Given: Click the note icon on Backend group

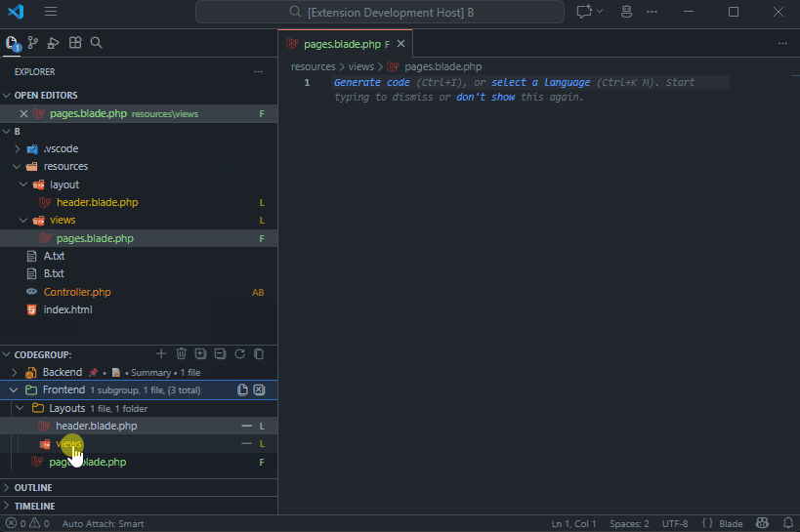Looking at the screenshot, I should (116, 372).
